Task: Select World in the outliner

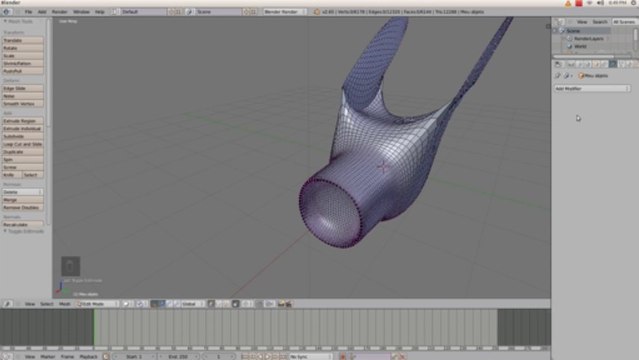Action: point(580,46)
